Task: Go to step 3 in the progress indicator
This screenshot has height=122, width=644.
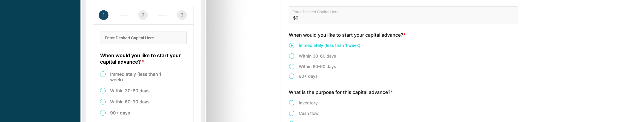Action: pos(182,15)
